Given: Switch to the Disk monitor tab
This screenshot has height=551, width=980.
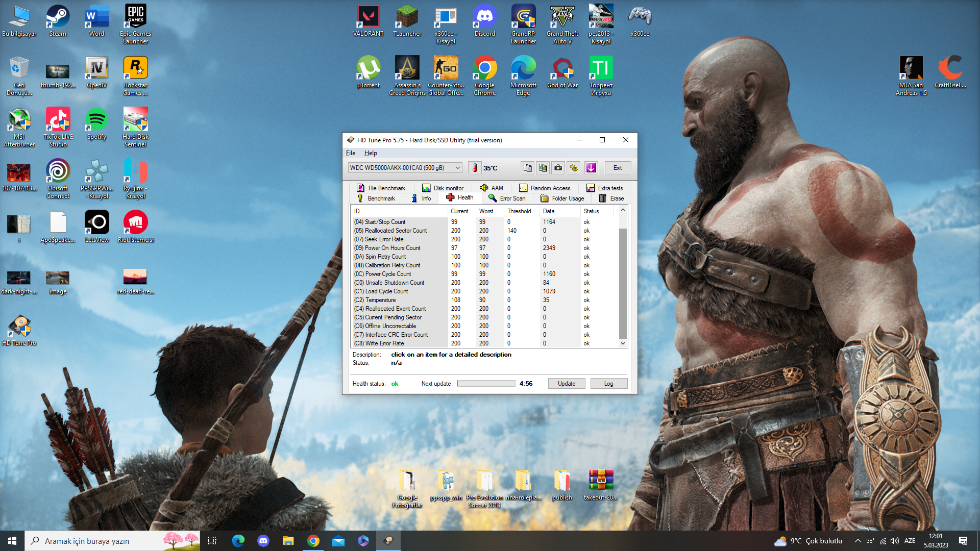Looking at the screenshot, I should 443,188.
